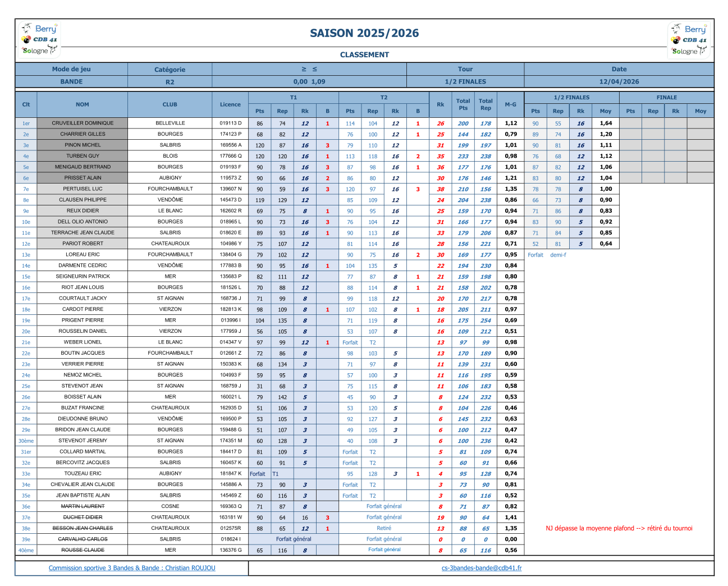Select the Total Pts column header
The width and height of the screenshot is (728, 586).
pos(463,104)
